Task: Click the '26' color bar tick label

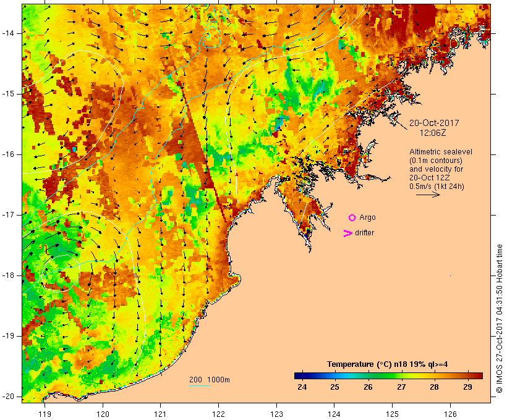Action: pyautogui.click(x=368, y=387)
